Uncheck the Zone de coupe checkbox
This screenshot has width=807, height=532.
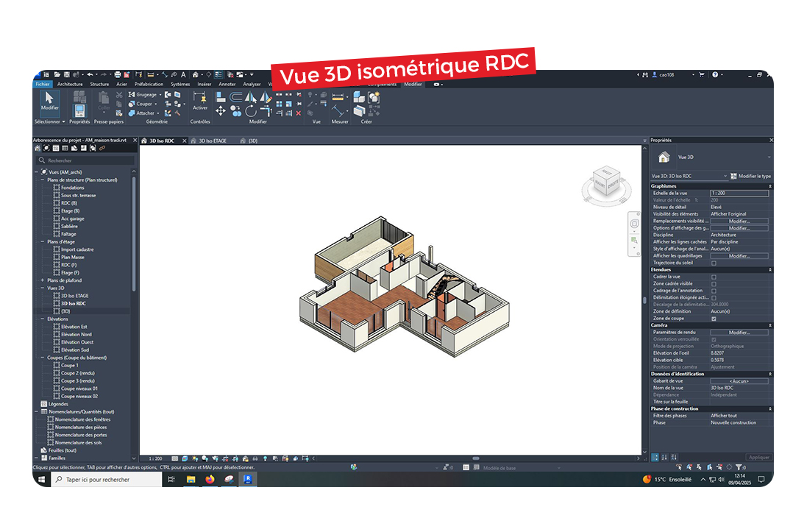(714, 319)
